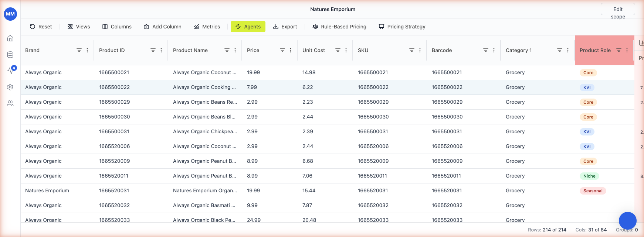
Task: Open the Views menu
Action: coord(79,27)
